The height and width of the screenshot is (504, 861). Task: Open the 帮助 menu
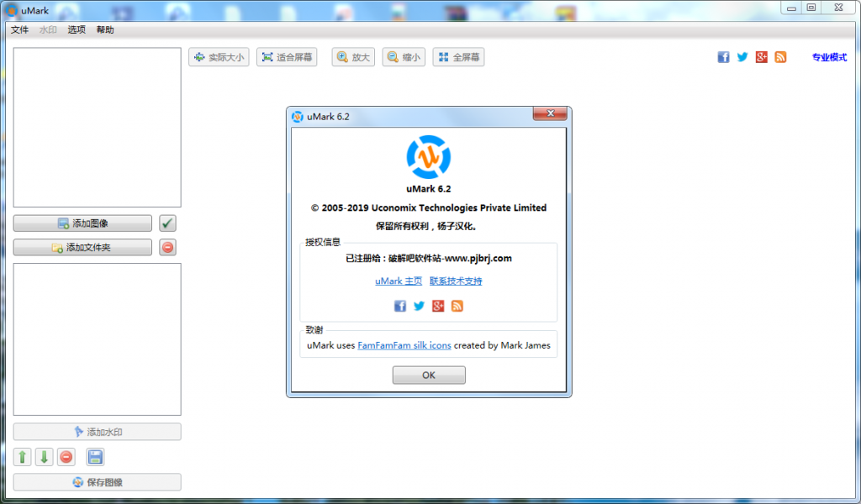point(105,29)
